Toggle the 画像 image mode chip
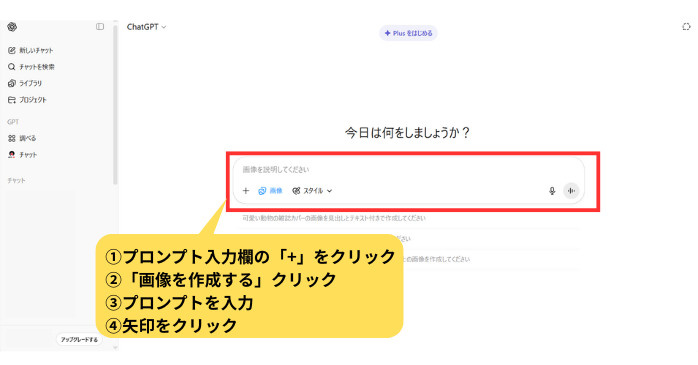Screen dimensions: 698x365 pos(270,191)
